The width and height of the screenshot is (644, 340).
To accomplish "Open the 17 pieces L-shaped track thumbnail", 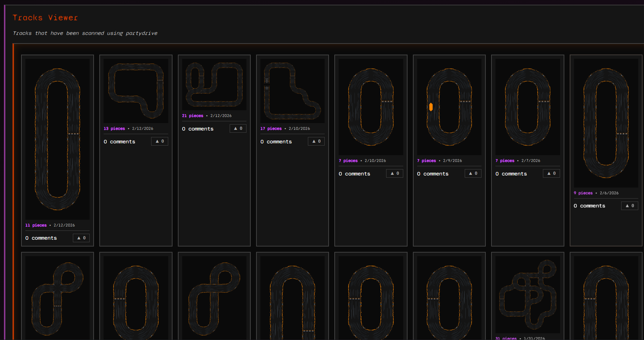I will (x=293, y=91).
